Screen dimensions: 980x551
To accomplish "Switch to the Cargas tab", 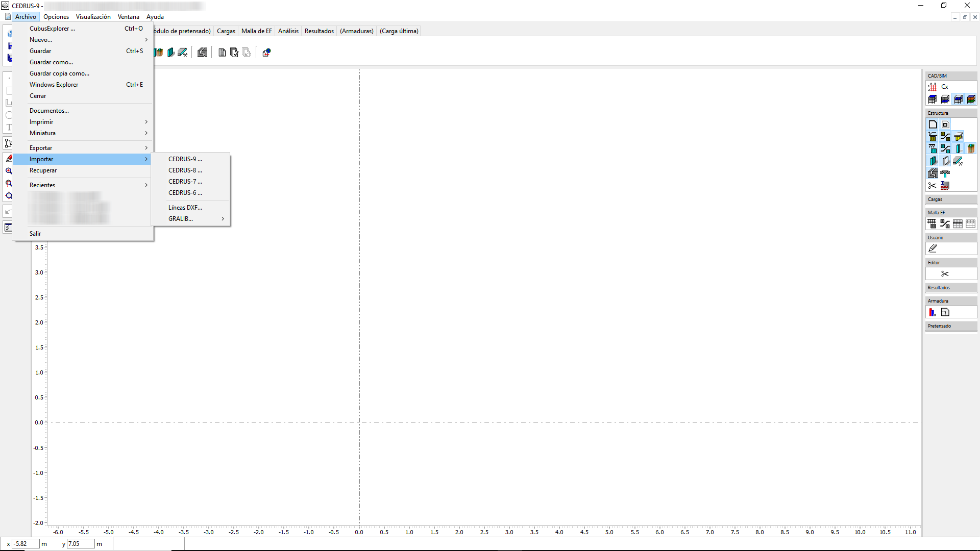I will (x=226, y=31).
